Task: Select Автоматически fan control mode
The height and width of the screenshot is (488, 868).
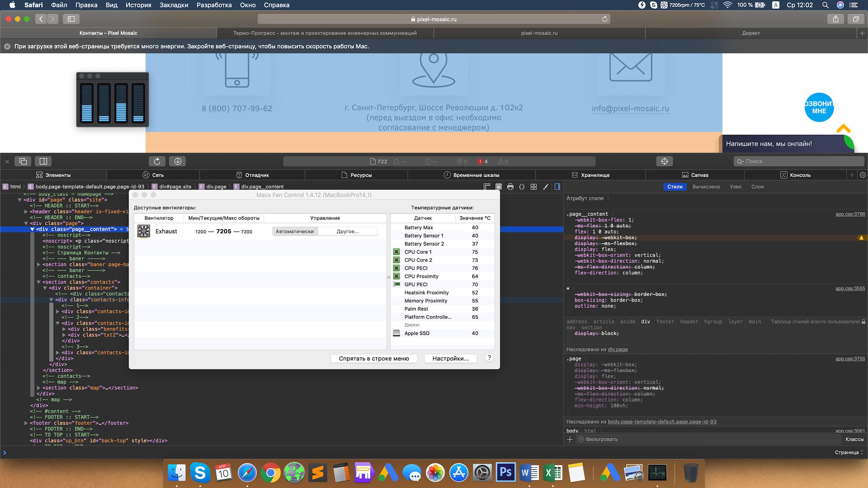Action: (295, 231)
